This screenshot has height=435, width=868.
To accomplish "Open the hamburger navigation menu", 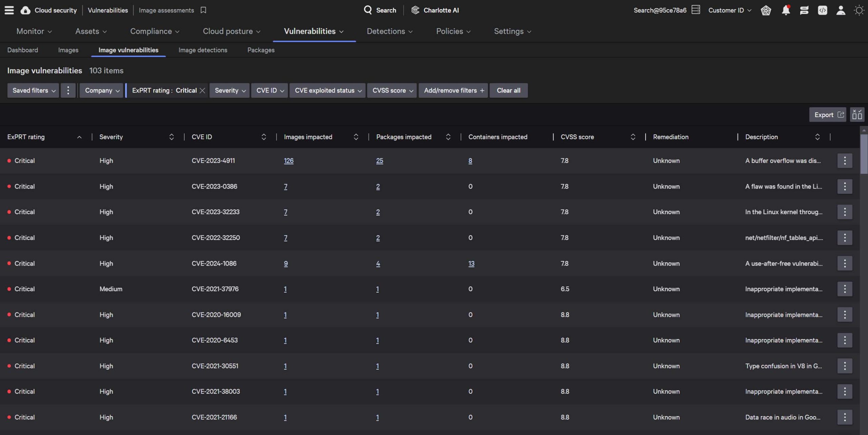I will (9, 10).
